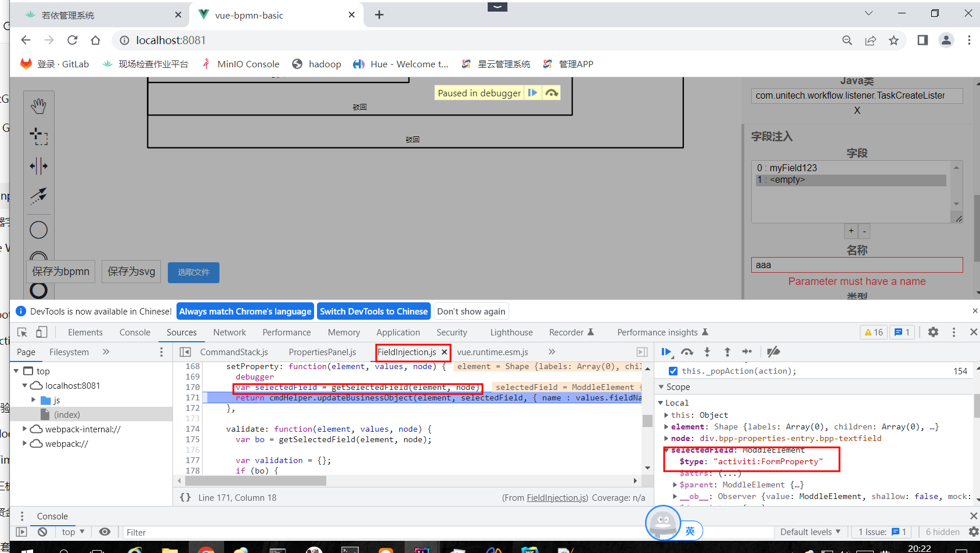
Task: Open the Default levels dropdown
Action: click(810, 532)
